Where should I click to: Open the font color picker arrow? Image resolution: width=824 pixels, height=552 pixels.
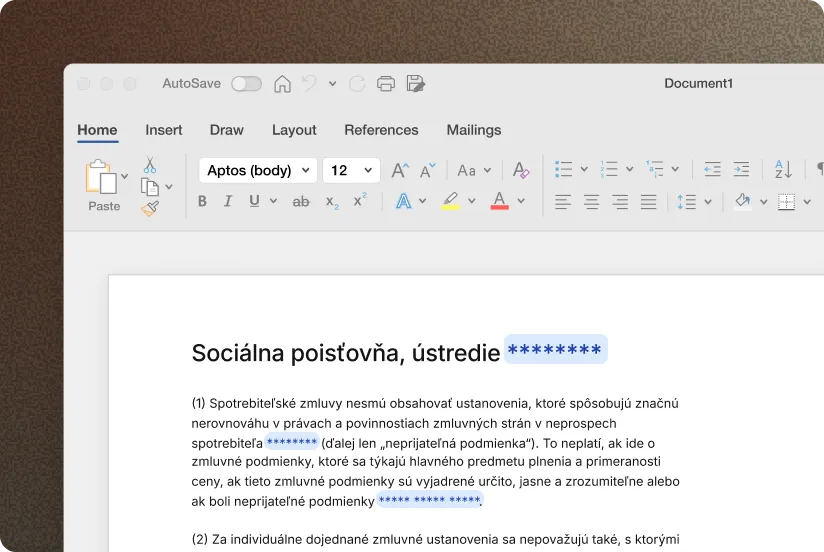pos(521,201)
